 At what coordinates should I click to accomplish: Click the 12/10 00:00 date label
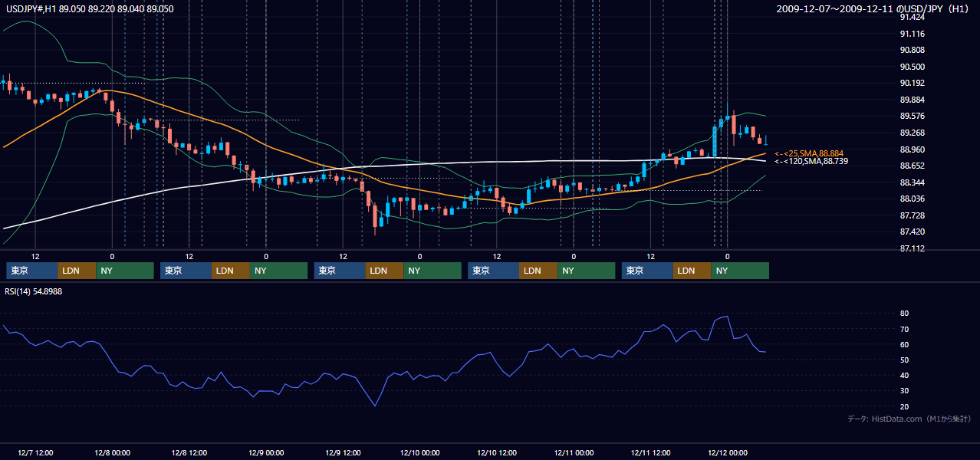point(419,452)
